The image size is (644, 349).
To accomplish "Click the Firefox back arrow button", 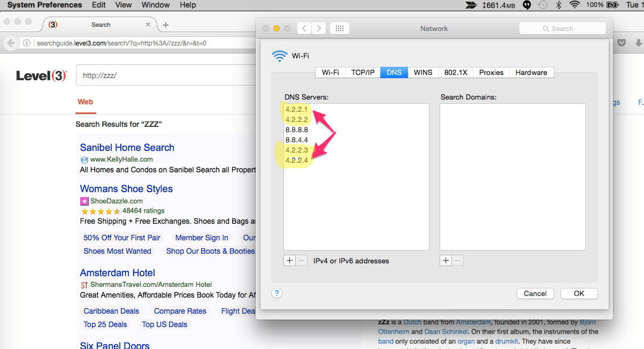I will (x=11, y=43).
